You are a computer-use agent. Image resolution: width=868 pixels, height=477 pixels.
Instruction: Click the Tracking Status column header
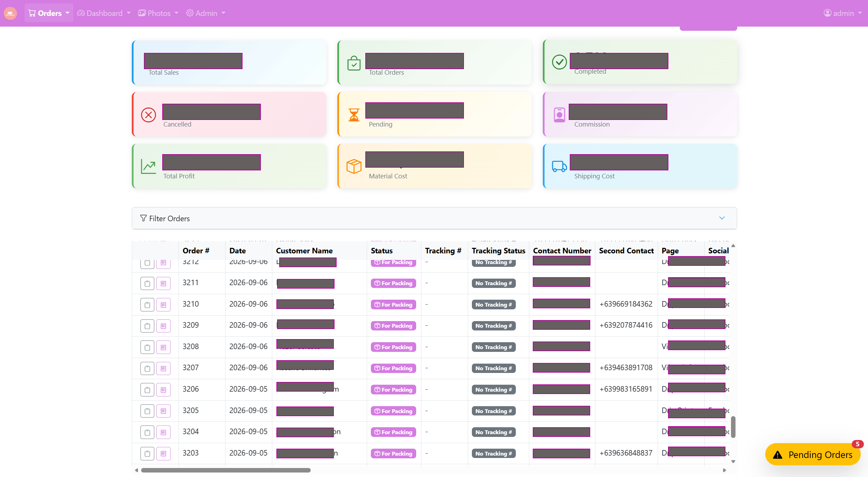pyautogui.click(x=498, y=251)
